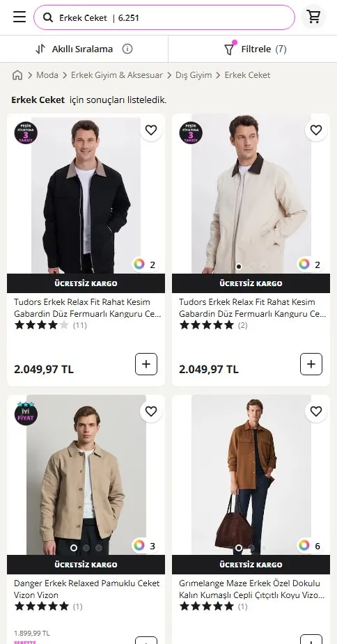Open Akıllı Sıralama sort options

coord(84,49)
